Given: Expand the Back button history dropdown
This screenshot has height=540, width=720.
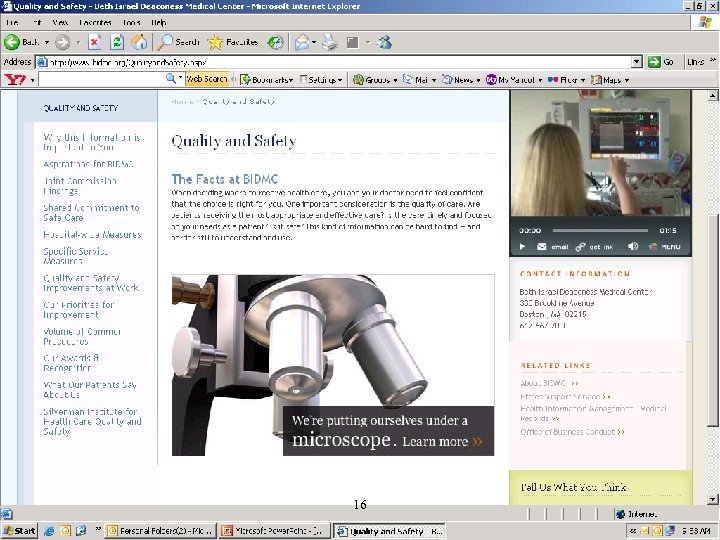Looking at the screenshot, I should pos(47,42).
